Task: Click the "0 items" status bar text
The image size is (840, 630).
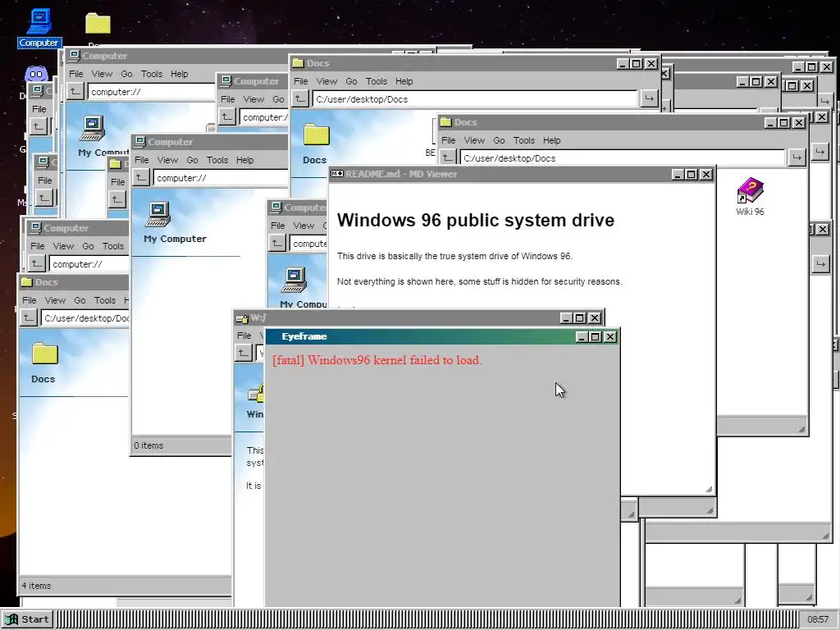Action: coord(149,445)
